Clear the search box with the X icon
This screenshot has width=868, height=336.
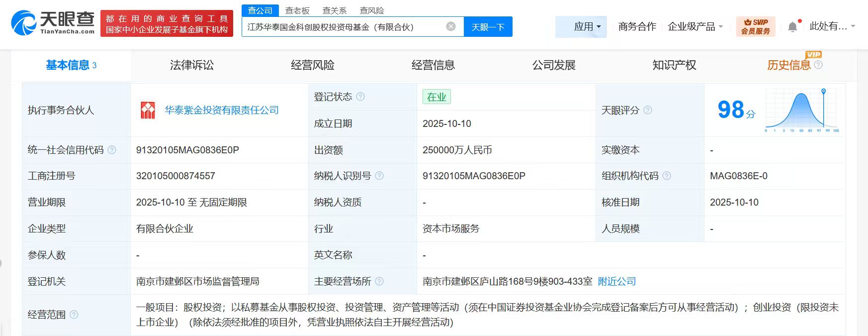[451, 27]
